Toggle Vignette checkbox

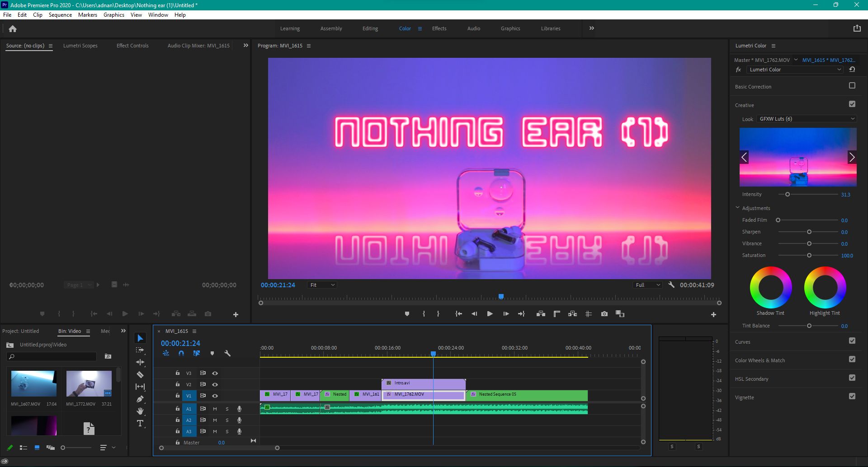coord(852,396)
